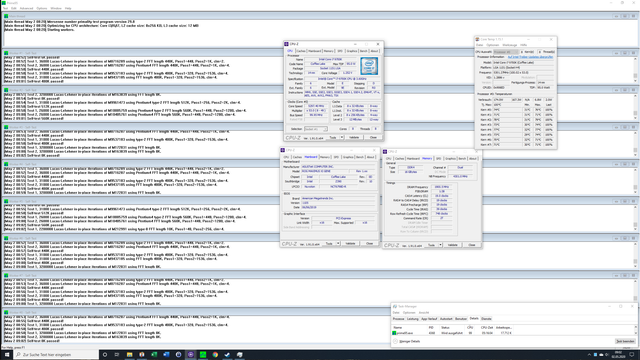Open the Windows Start menu

(7, 355)
